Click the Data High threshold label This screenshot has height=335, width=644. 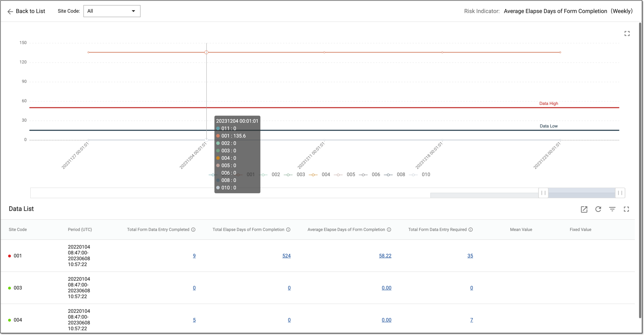click(x=549, y=103)
